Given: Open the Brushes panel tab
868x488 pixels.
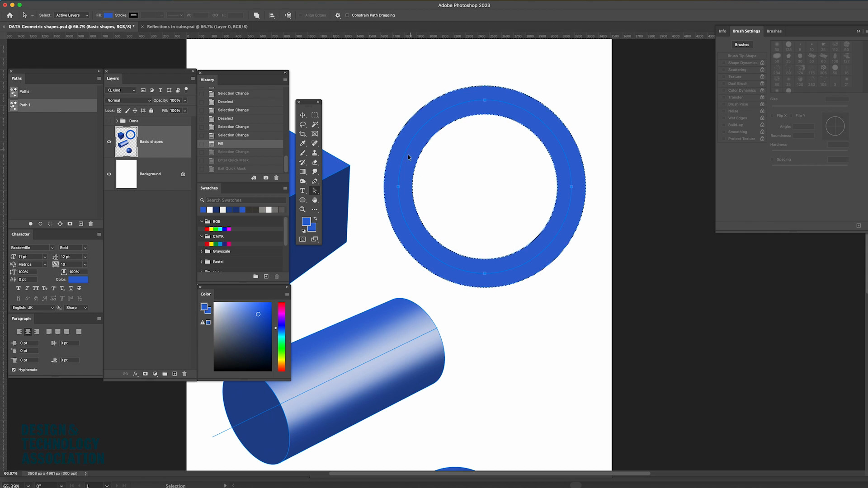Looking at the screenshot, I should (x=774, y=31).
